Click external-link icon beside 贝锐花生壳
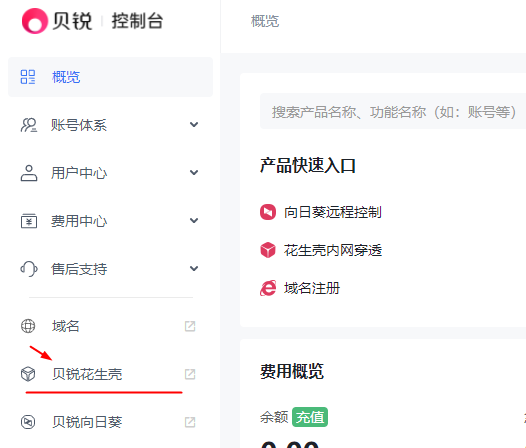This screenshot has width=526, height=448. pyautogui.click(x=190, y=374)
